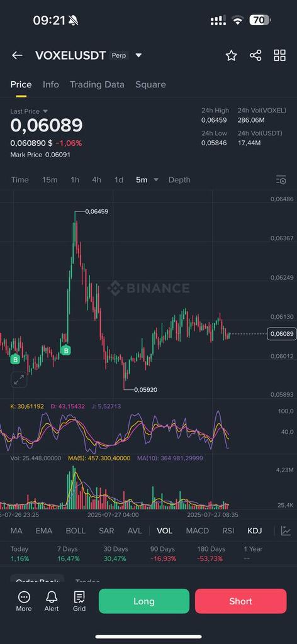The image size is (297, 644).
Task: Tap the MA(5) volume value
Action: coord(99,458)
